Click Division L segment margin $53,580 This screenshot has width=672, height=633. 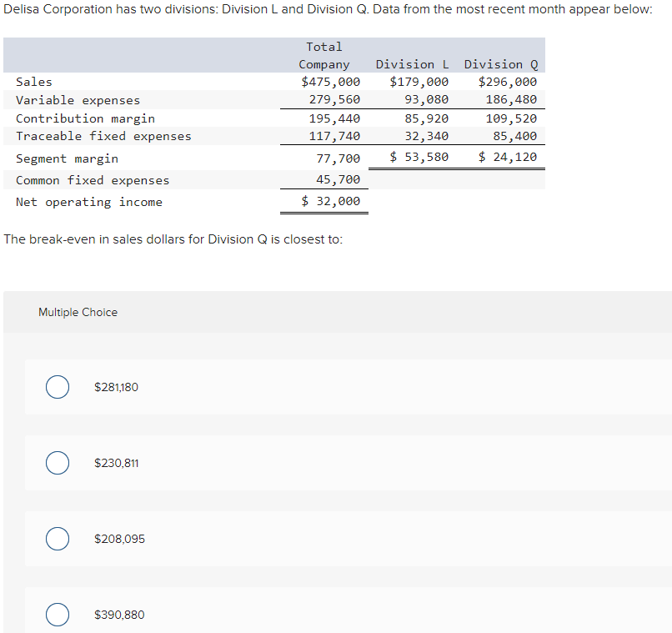pyautogui.click(x=419, y=157)
